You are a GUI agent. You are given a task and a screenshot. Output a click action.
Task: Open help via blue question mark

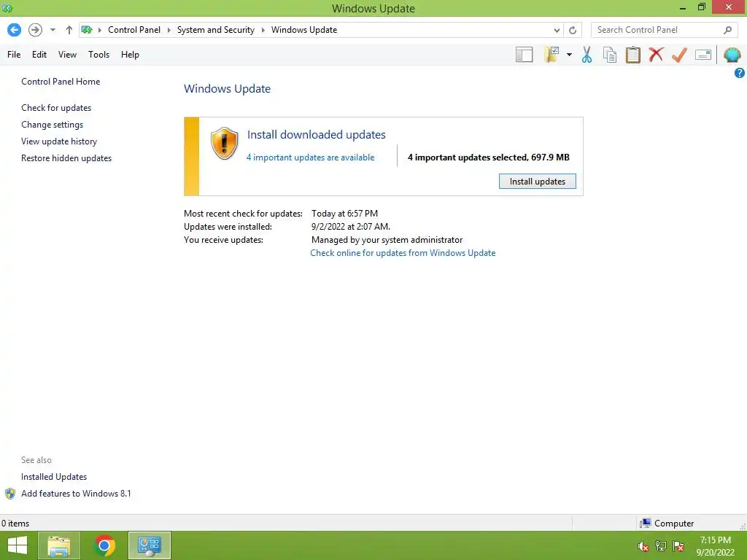click(x=740, y=73)
